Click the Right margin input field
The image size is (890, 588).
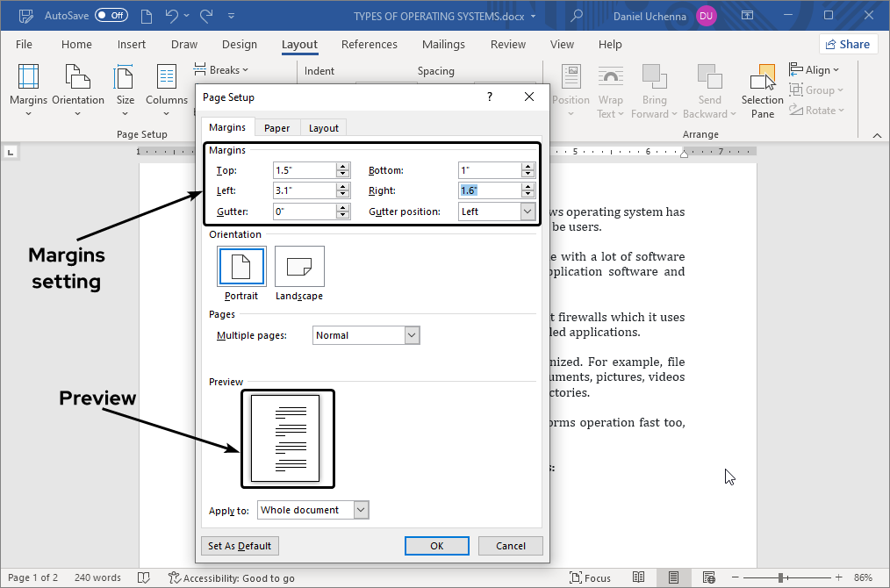[x=487, y=190]
